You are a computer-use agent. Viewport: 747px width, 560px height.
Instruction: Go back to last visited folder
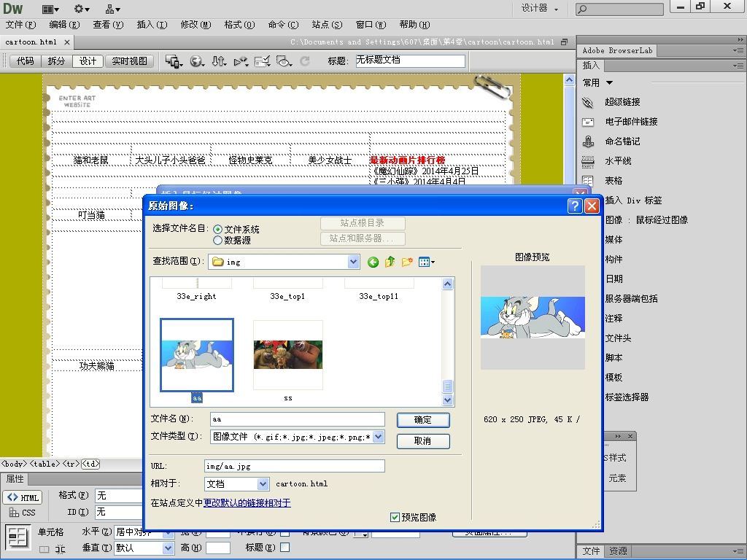pos(373,262)
